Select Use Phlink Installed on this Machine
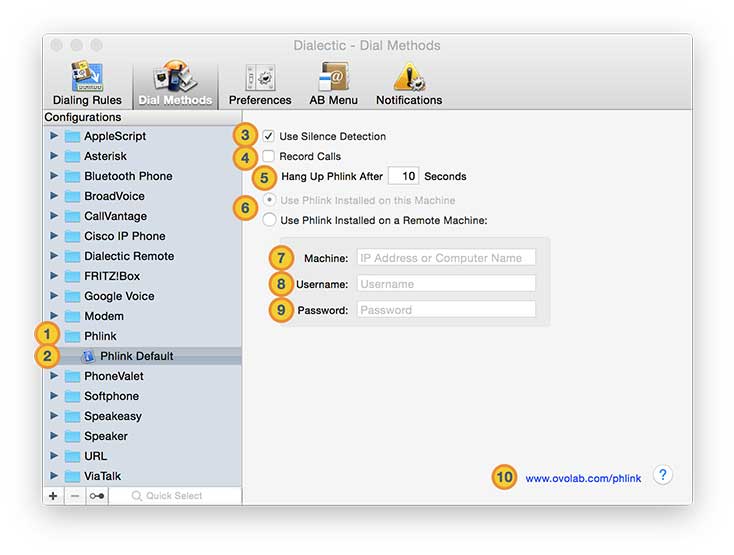This screenshot has width=734, height=555. (x=269, y=200)
